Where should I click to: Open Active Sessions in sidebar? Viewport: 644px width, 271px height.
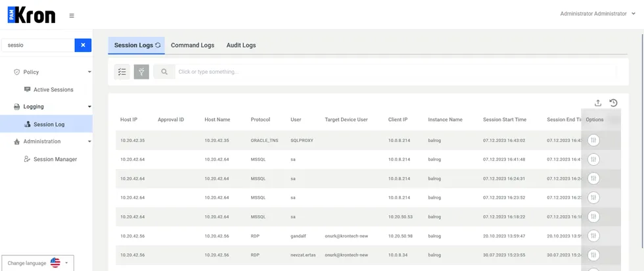[x=53, y=89]
